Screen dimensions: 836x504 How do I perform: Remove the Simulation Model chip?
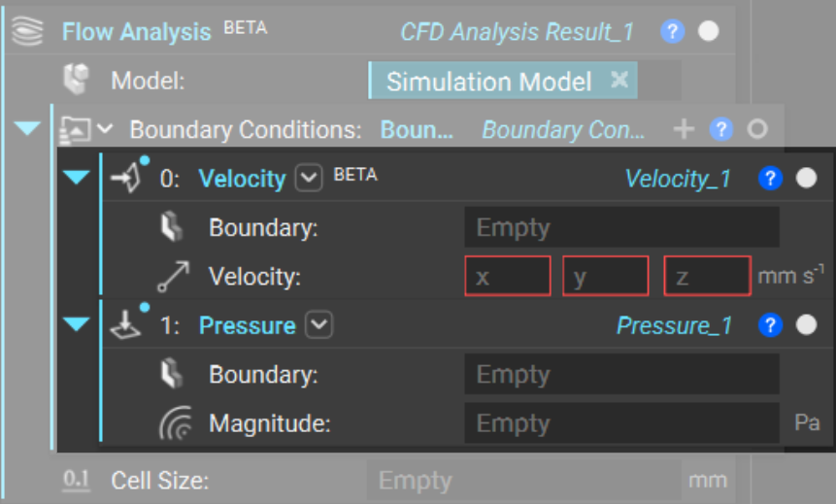click(x=619, y=81)
